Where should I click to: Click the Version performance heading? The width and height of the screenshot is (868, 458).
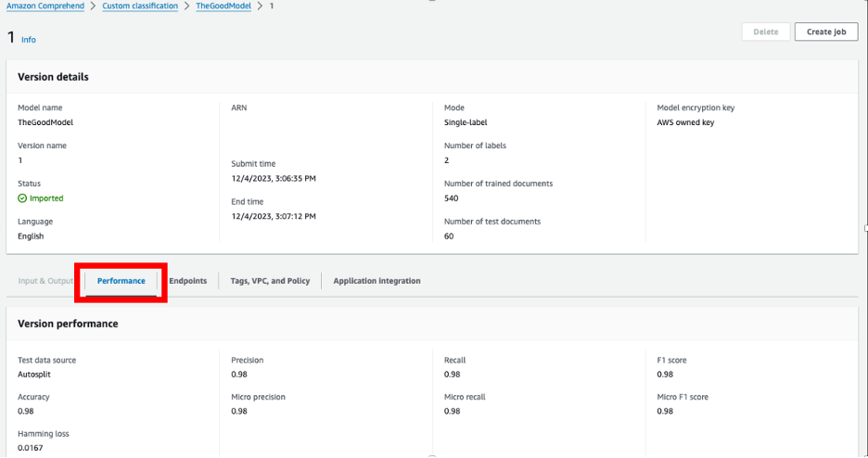click(68, 324)
